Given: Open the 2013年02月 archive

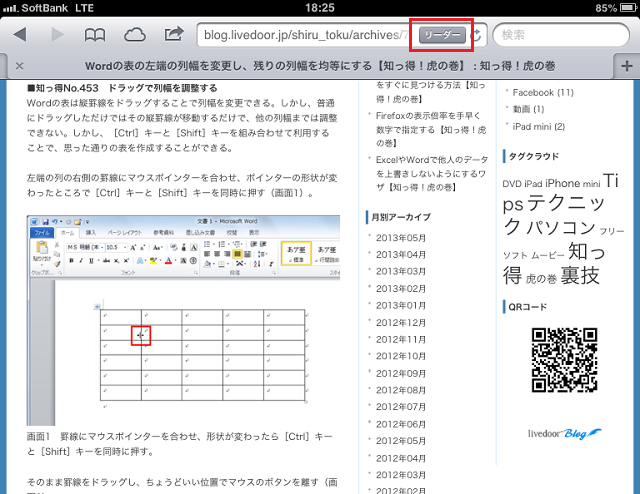Looking at the screenshot, I should point(400,289).
